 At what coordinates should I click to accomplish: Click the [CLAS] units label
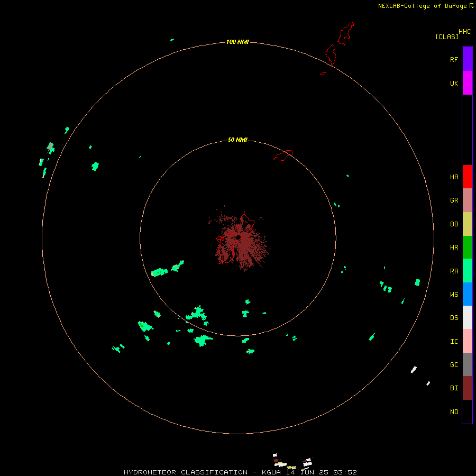pyautogui.click(x=447, y=37)
